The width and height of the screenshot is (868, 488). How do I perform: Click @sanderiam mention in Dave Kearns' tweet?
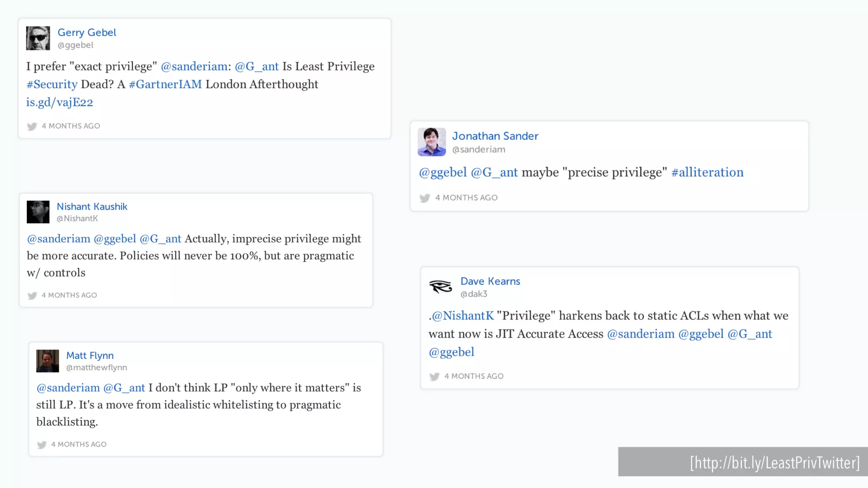tap(641, 334)
